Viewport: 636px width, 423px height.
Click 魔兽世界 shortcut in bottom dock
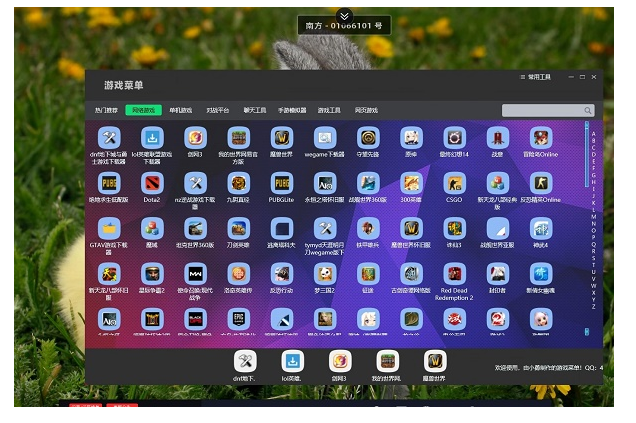(435, 361)
